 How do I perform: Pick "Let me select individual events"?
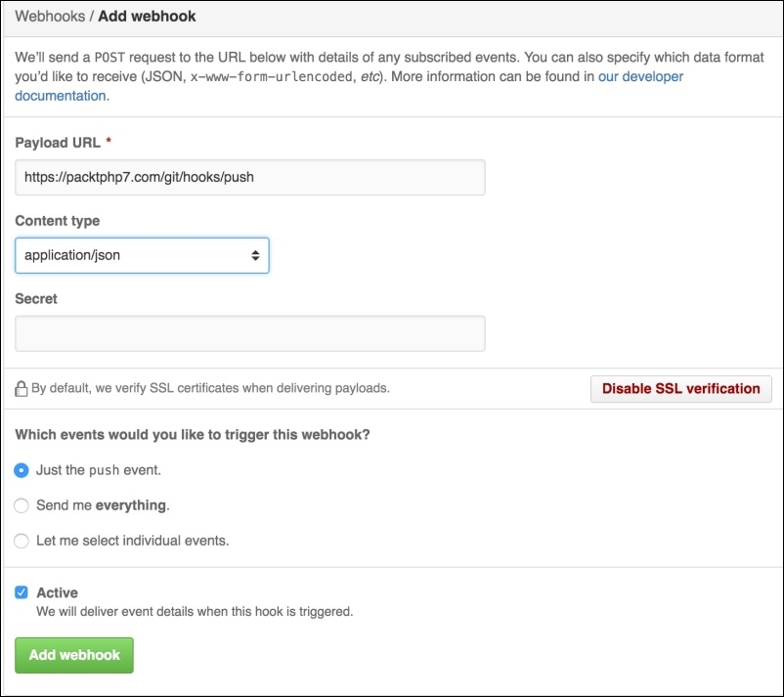pos(21,541)
